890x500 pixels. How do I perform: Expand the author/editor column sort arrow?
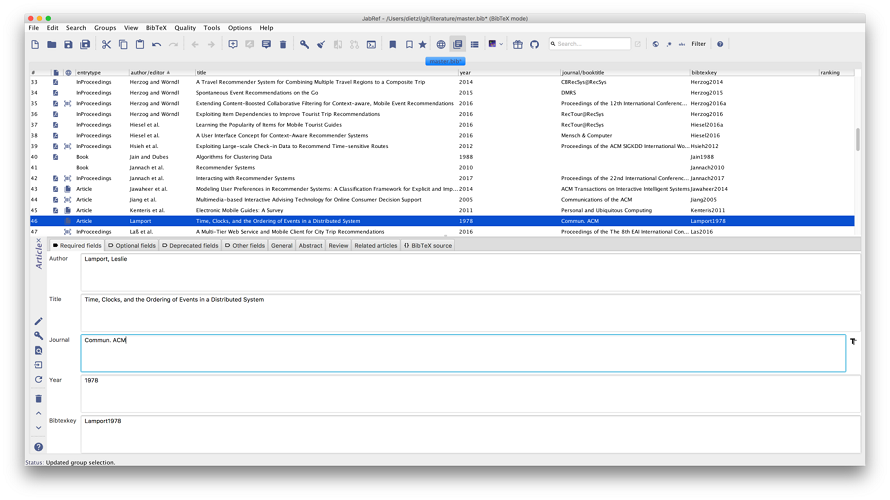tap(168, 73)
